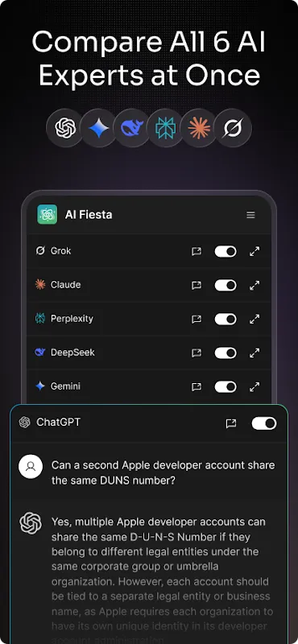Screen dimensions: 298x644
Task: Click the Gemini sparkle logo in the top row
Action: point(98,128)
